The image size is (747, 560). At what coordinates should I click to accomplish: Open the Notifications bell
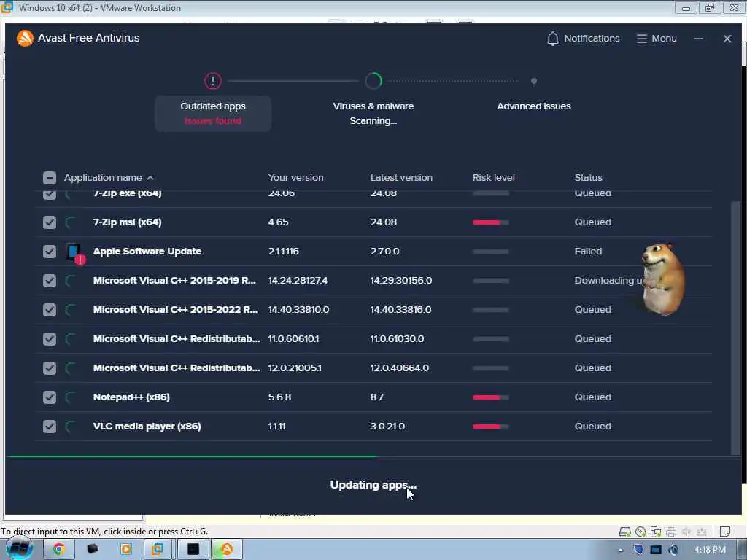coord(583,39)
